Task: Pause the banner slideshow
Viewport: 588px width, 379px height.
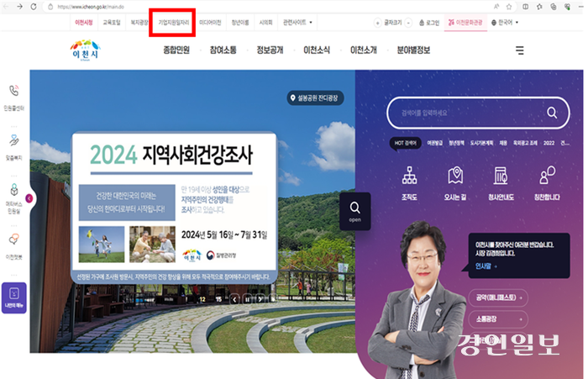Action: (246, 298)
